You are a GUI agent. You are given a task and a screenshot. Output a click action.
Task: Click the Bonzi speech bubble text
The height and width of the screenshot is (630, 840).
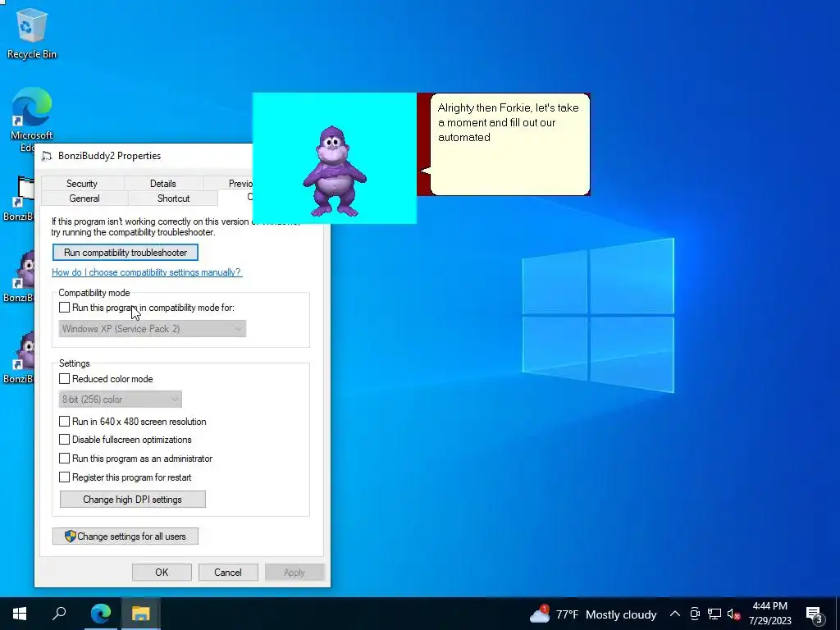click(x=508, y=123)
